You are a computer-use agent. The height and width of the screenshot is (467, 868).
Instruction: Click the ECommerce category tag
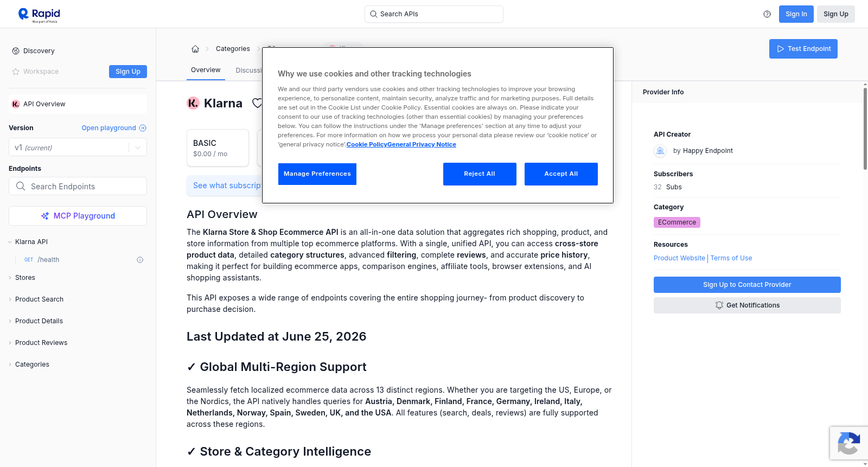(677, 222)
